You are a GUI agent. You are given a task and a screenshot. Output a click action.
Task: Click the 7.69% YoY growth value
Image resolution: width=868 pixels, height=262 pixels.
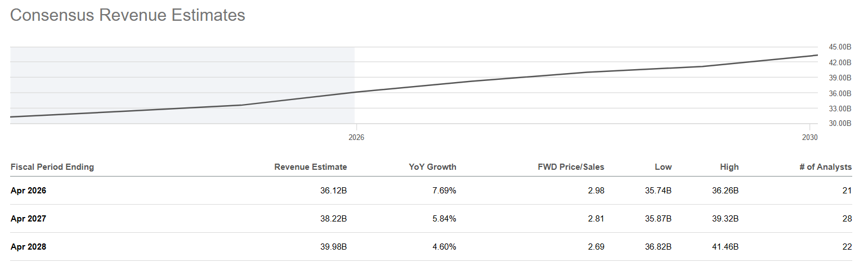pos(444,191)
